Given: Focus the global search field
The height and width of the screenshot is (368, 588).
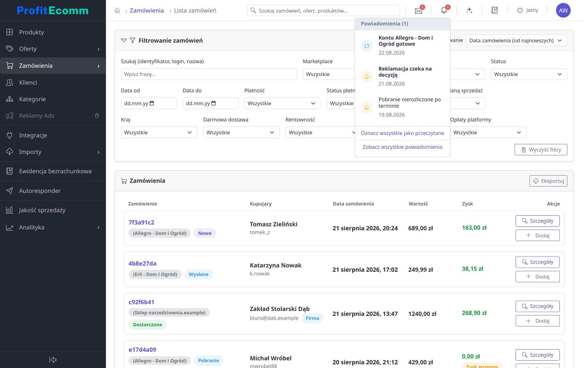Looking at the screenshot, I should (x=323, y=11).
